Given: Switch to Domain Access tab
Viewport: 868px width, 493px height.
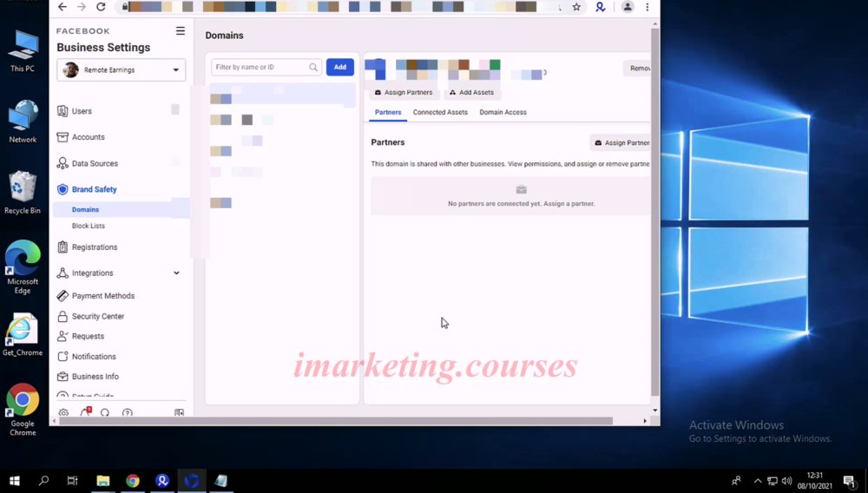Looking at the screenshot, I should 503,112.
